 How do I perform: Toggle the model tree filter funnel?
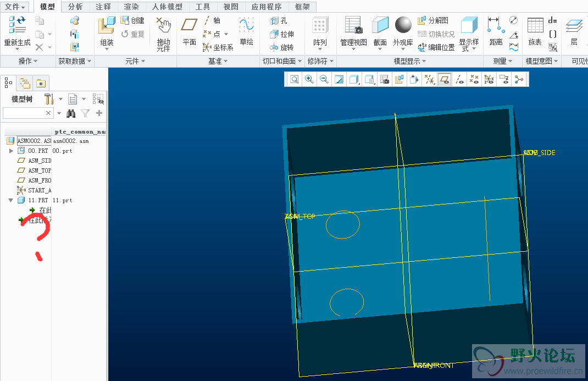[x=86, y=113]
